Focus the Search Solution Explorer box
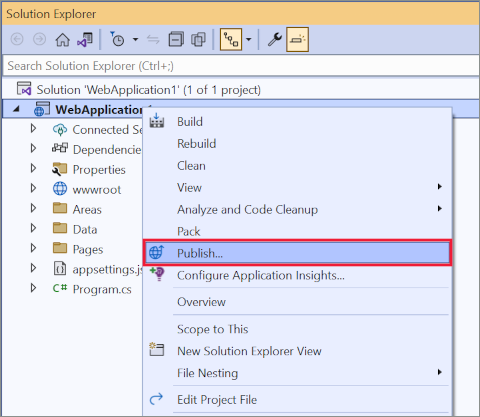The height and width of the screenshot is (417, 480). (x=241, y=66)
